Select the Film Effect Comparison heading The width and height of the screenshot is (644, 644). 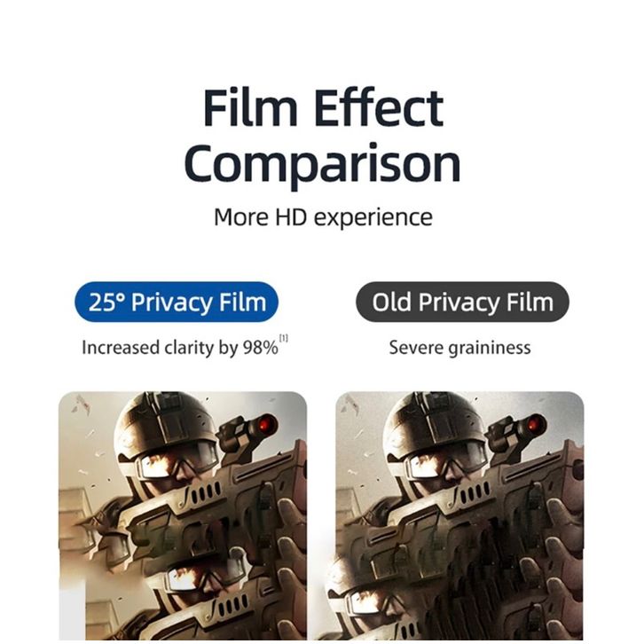click(x=323, y=136)
